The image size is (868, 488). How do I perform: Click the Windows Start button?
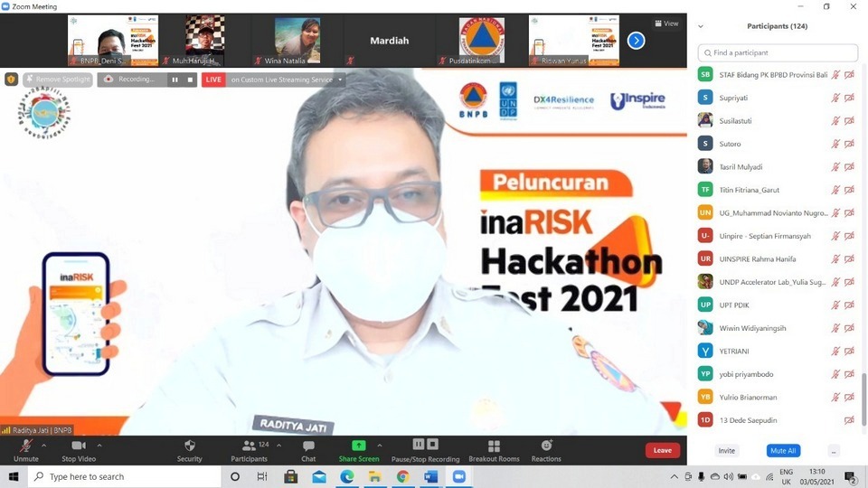click(14, 476)
